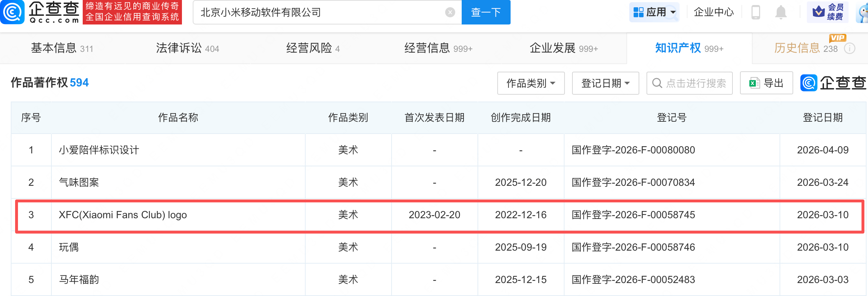
Task: Expand the 登记日期 filter dropdown
Action: click(606, 83)
